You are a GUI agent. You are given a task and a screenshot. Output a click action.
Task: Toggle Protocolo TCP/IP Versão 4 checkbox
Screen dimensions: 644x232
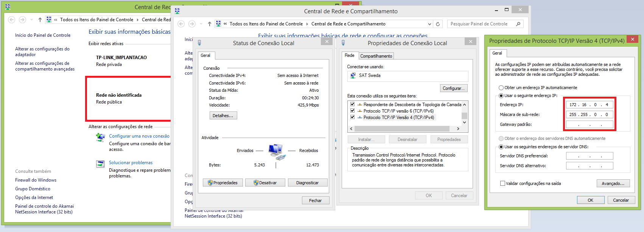(x=352, y=117)
